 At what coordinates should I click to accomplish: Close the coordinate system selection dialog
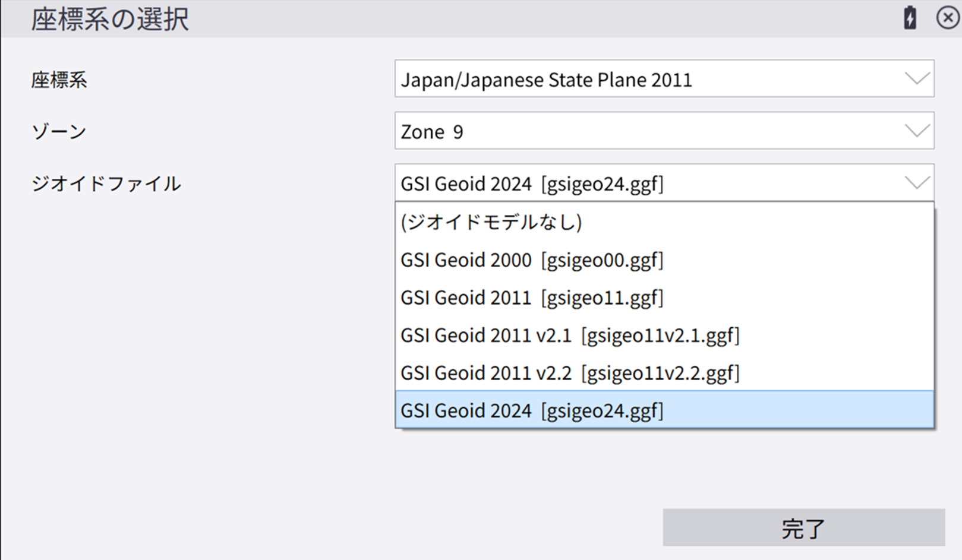[x=948, y=18]
